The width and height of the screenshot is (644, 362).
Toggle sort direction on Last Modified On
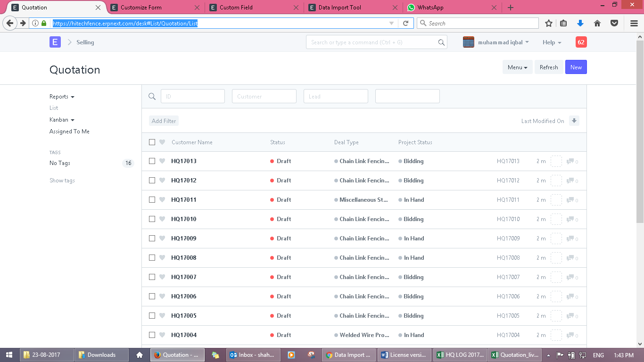pyautogui.click(x=574, y=121)
